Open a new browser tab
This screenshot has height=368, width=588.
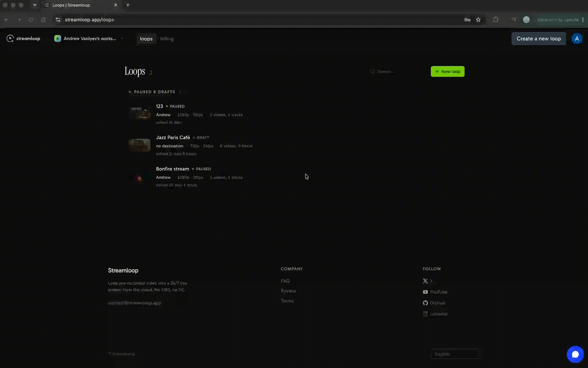pos(128,5)
